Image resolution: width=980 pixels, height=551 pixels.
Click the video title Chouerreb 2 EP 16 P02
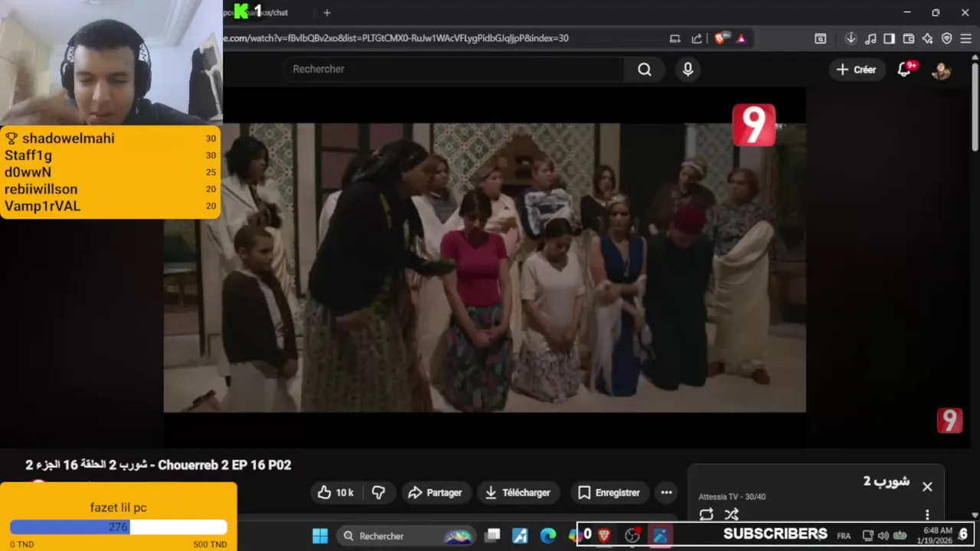tap(158, 465)
